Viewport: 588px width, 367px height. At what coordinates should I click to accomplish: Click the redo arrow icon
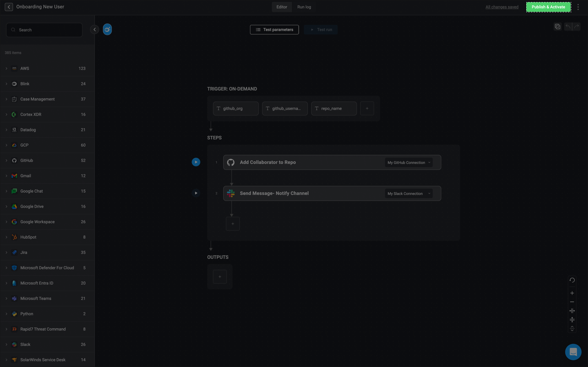click(576, 27)
